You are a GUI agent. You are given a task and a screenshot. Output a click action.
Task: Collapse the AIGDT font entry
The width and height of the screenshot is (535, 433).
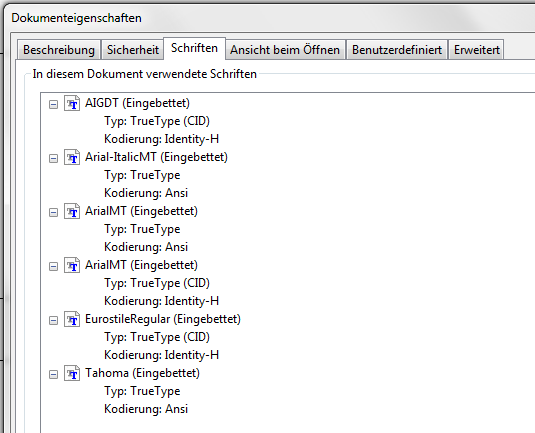(54, 104)
